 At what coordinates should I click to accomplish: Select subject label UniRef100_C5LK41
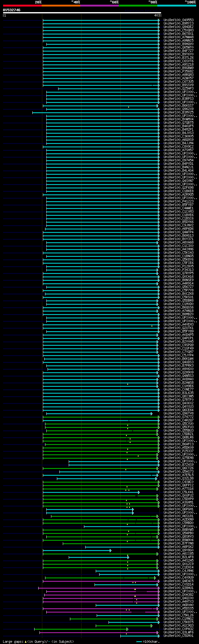[x=179, y=492]
